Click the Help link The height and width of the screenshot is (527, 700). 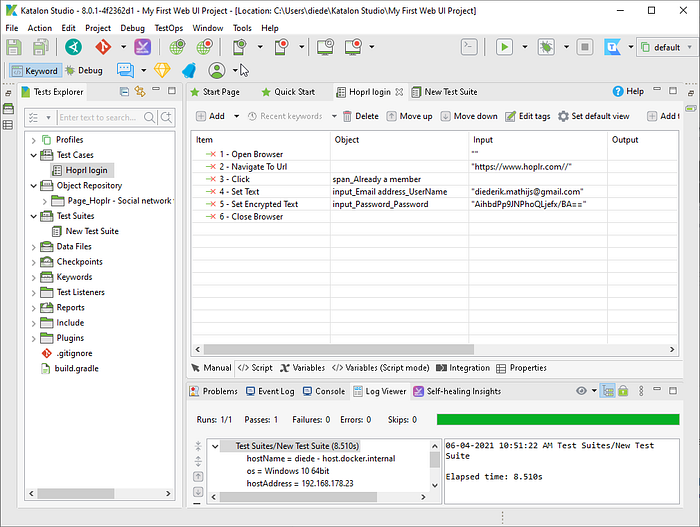628,91
